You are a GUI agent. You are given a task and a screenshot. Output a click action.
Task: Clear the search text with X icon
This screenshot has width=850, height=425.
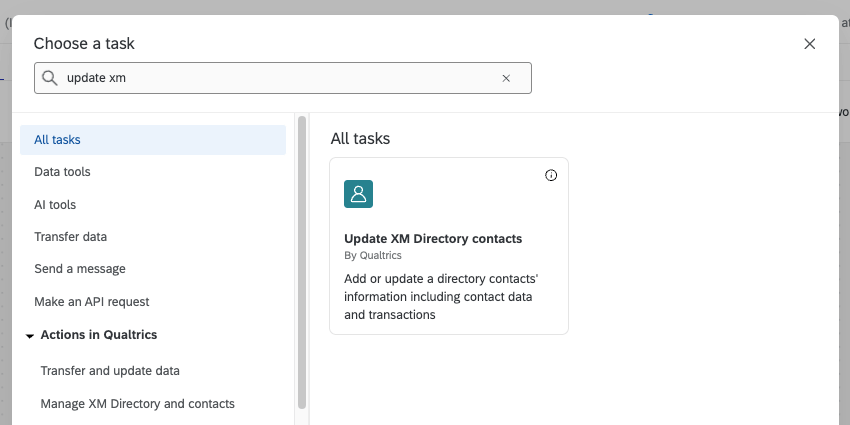506,78
